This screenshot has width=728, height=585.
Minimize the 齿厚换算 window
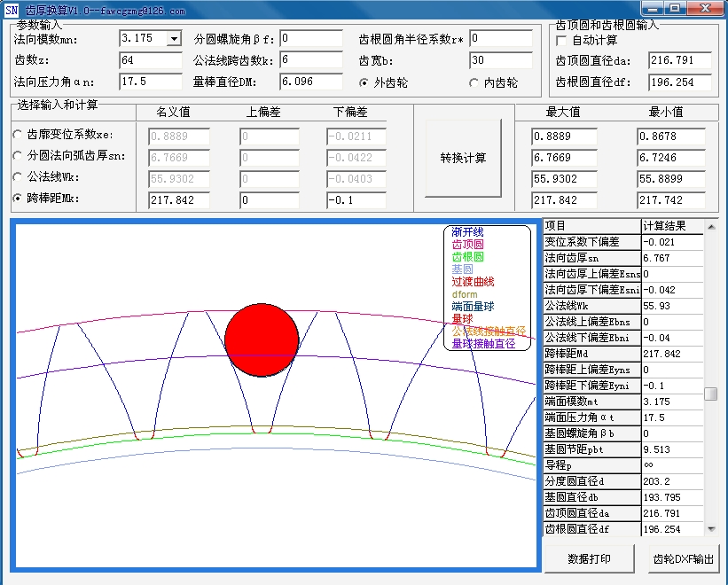(653, 8)
